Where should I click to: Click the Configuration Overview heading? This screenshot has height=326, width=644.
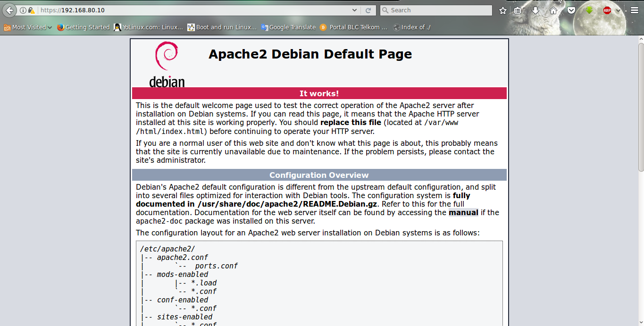(319, 175)
